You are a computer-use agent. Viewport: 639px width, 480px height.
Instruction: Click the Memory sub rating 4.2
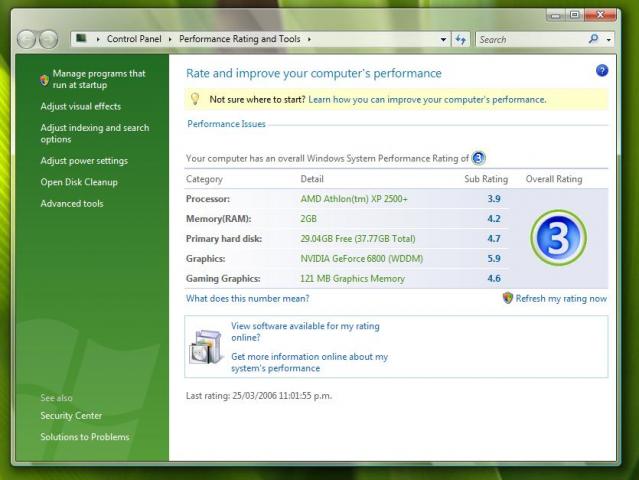pos(494,219)
